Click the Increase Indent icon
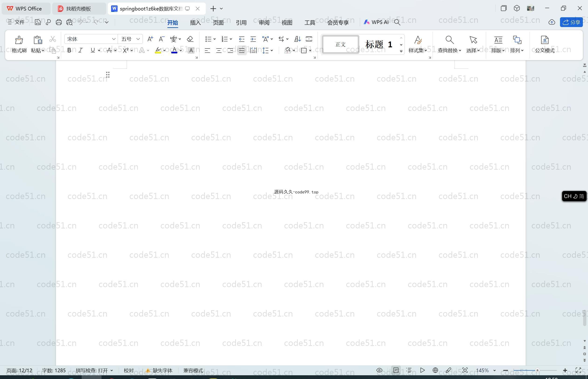588x379 pixels. (253, 39)
